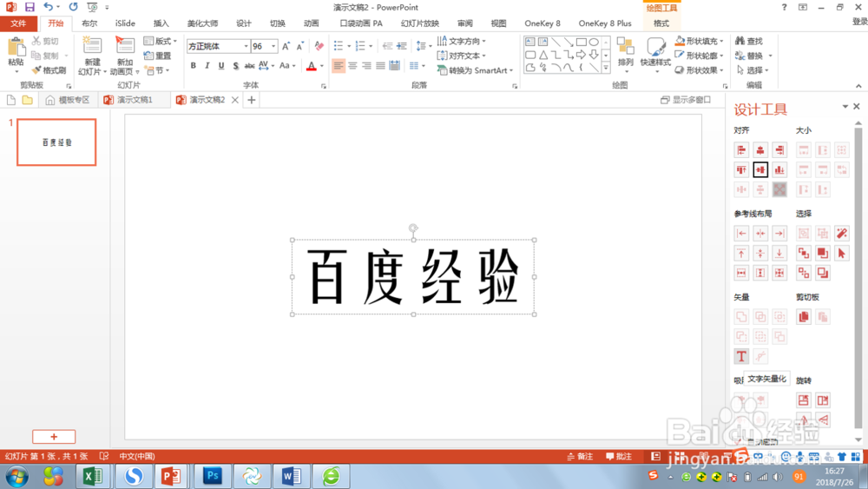Image resolution: width=868 pixels, height=489 pixels.
Task: Click the undo icon in title bar
Action: tap(48, 7)
